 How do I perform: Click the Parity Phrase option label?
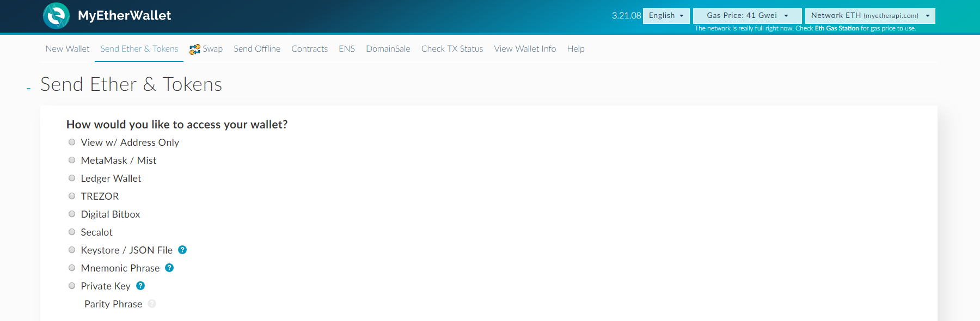(x=113, y=304)
